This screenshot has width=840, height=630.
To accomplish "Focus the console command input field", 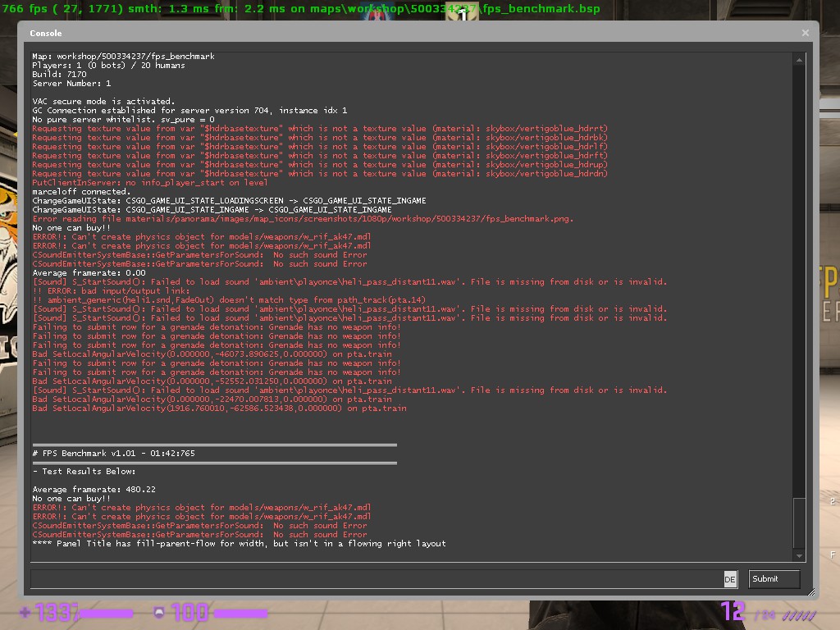I will [x=377, y=579].
